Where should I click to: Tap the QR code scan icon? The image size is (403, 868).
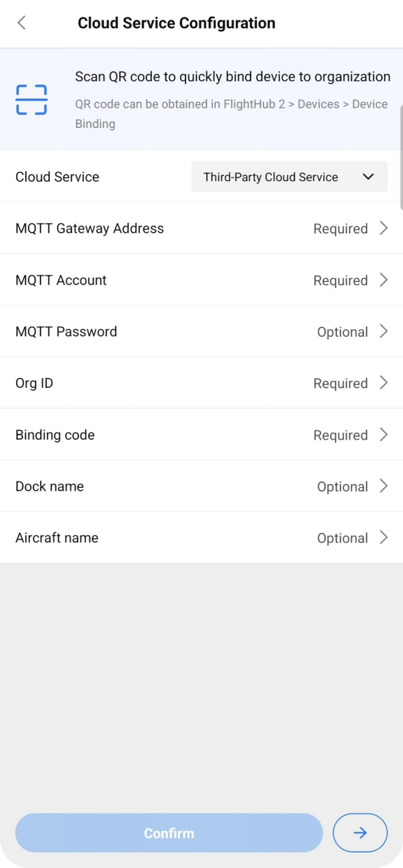coord(30,99)
